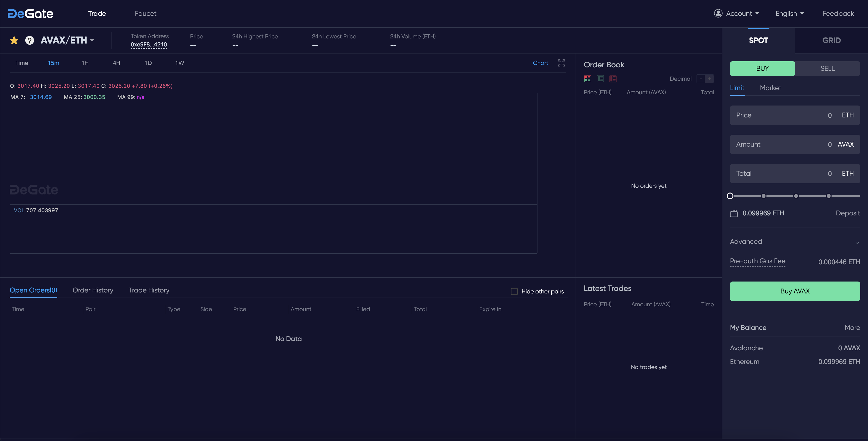868x441 pixels.
Task: Decrease order book decimal precision
Action: tap(701, 79)
